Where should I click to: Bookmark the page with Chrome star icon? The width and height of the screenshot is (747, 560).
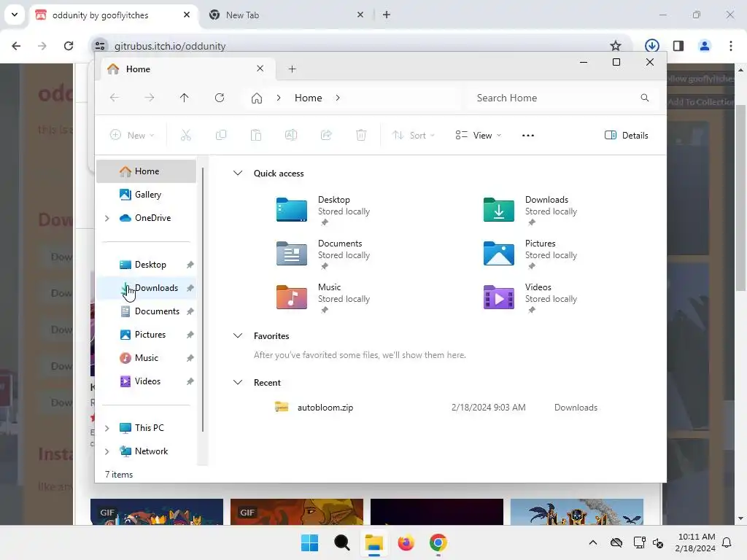616,46
